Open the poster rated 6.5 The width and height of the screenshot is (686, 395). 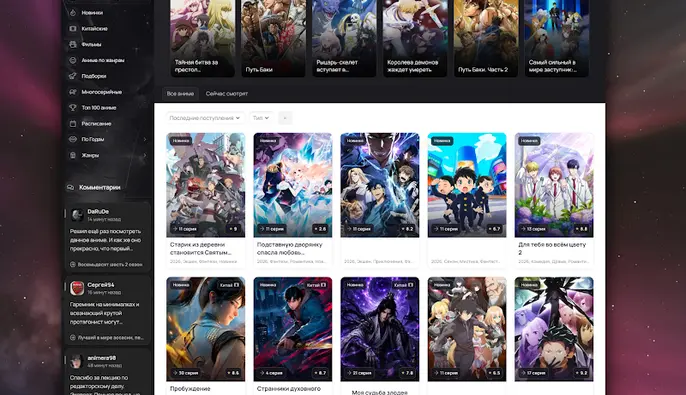[x=467, y=329]
